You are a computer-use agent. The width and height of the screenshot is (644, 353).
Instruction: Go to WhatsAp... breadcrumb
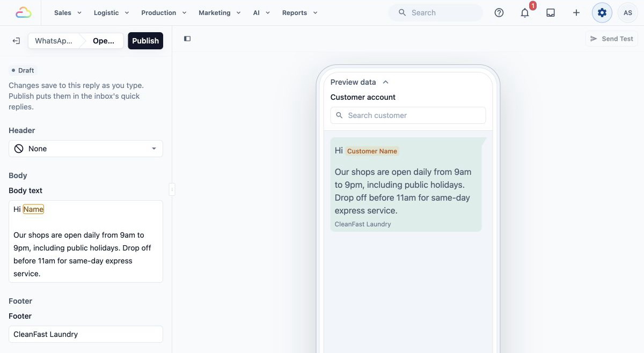(54, 41)
